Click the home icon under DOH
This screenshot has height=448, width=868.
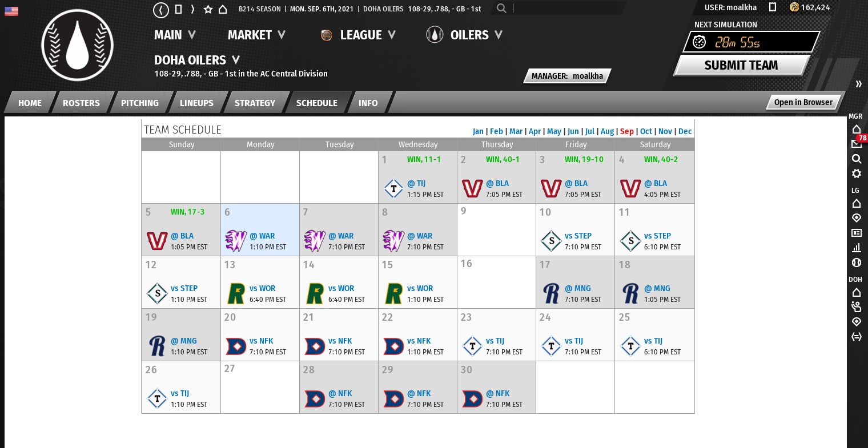(857, 292)
